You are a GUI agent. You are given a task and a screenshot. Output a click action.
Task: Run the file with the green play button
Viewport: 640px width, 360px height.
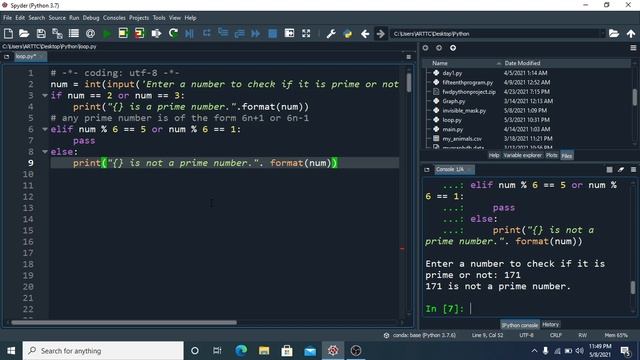[x=107, y=33]
